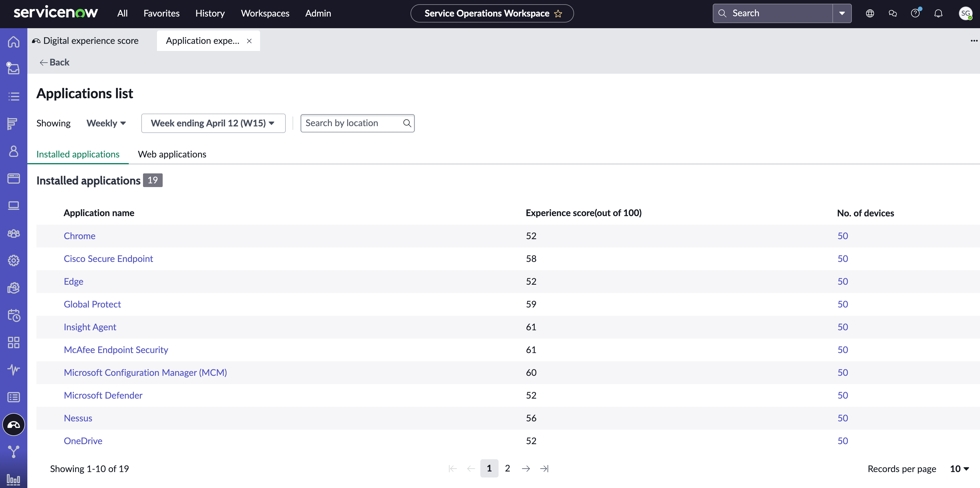Open the Cisco Secure Endpoint link
Image resolution: width=980 pixels, height=488 pixels.
(108, 259)
